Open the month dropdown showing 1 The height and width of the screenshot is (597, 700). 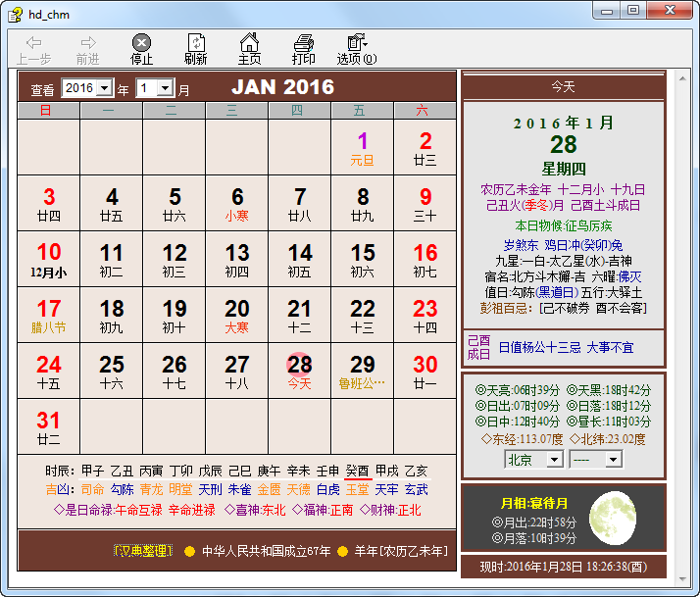coord(155,88)
